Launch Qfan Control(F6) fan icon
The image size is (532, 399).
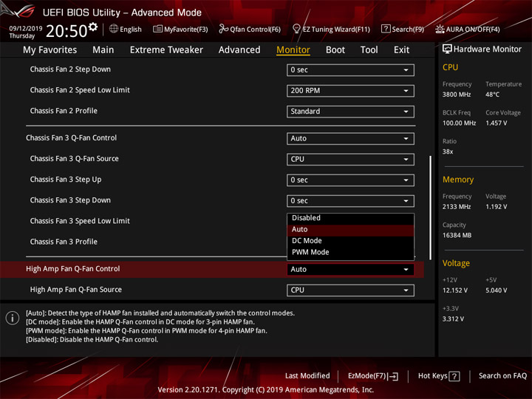click(223, 29)
